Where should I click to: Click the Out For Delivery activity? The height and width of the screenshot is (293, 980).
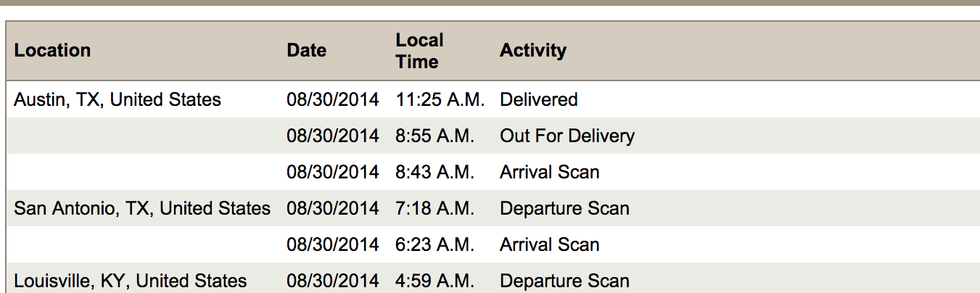point(567,136)
